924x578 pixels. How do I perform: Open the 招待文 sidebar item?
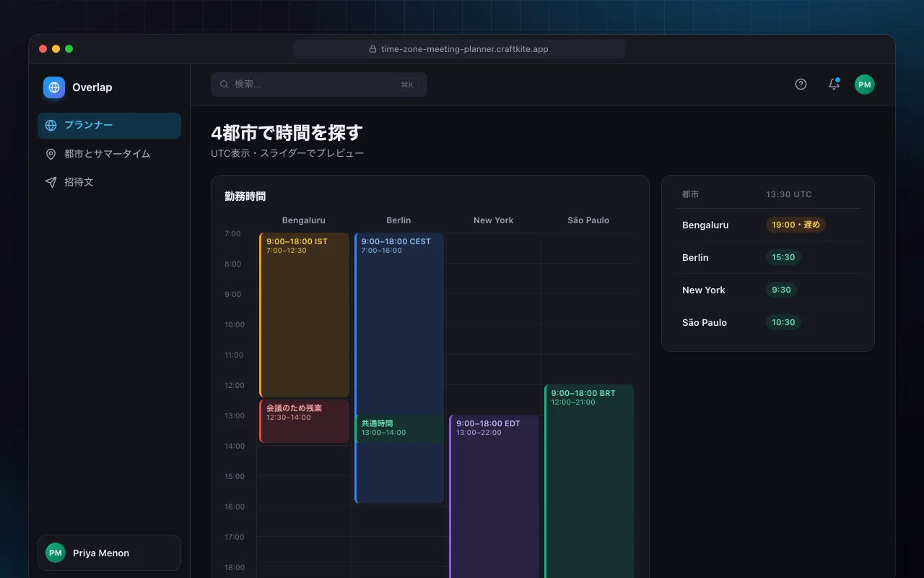click(109, 182)
